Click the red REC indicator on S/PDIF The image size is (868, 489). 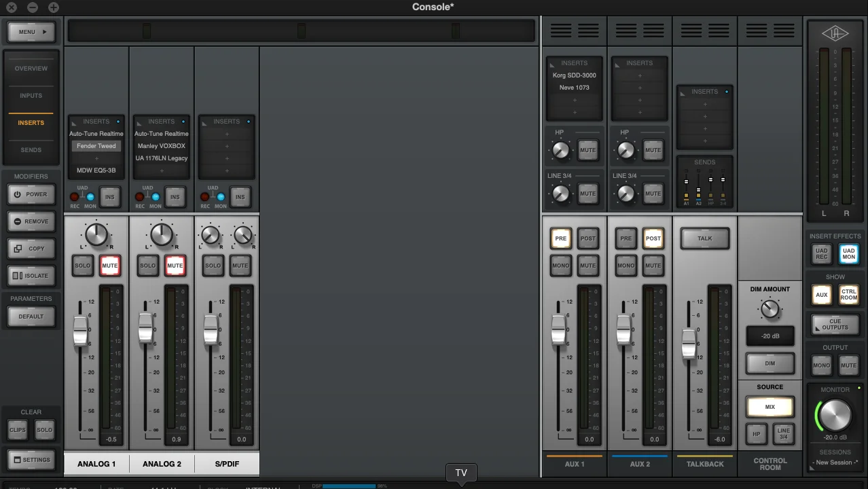[205, 197]
